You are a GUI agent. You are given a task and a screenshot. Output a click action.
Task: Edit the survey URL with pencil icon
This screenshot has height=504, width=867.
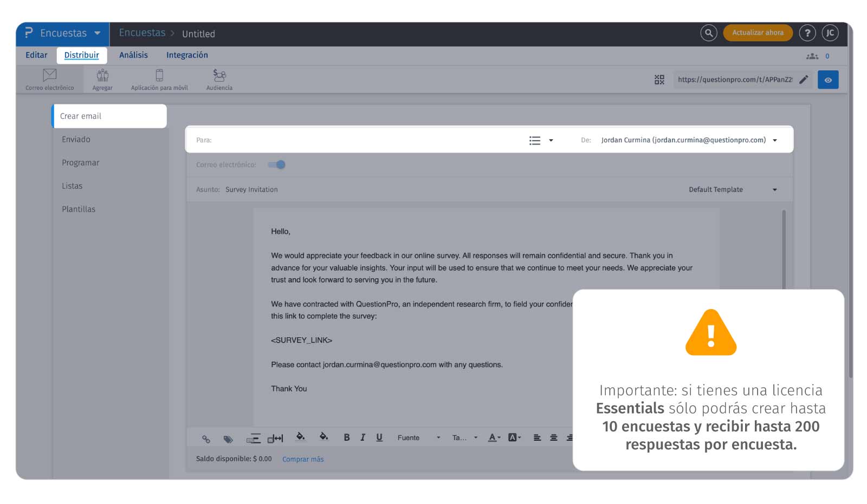coord(804,80)
